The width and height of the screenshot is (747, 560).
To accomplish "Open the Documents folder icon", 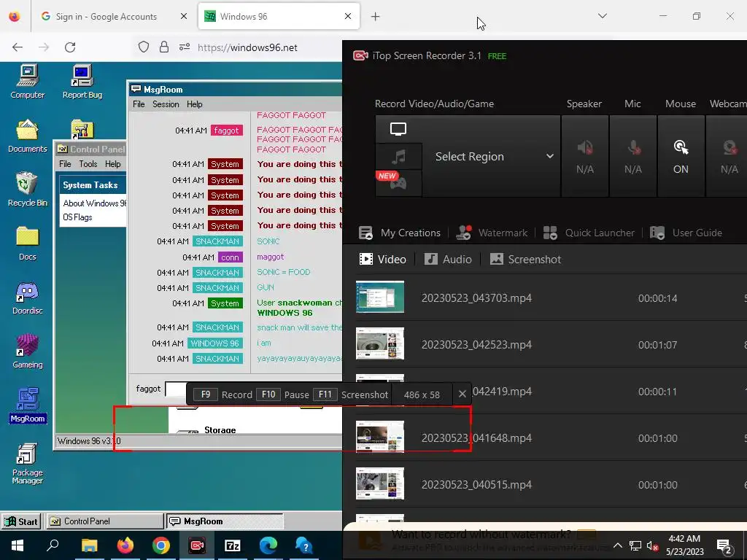I will (28, 136).
